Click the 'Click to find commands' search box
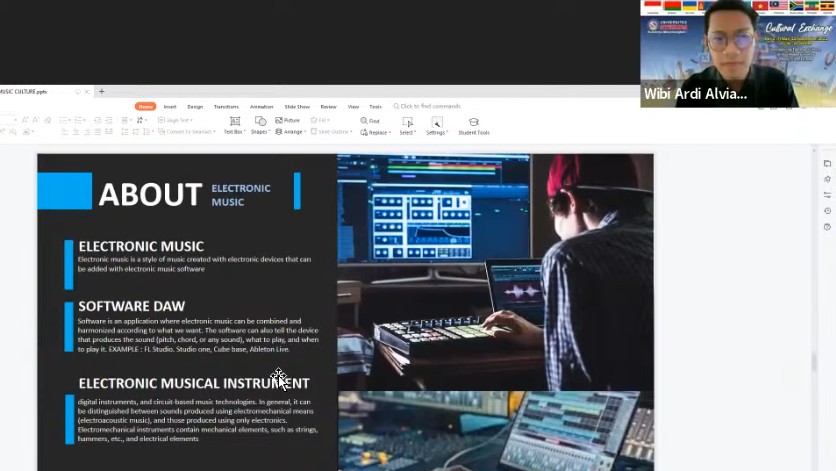This screenshot has height=471, width=836. (427, 106)
